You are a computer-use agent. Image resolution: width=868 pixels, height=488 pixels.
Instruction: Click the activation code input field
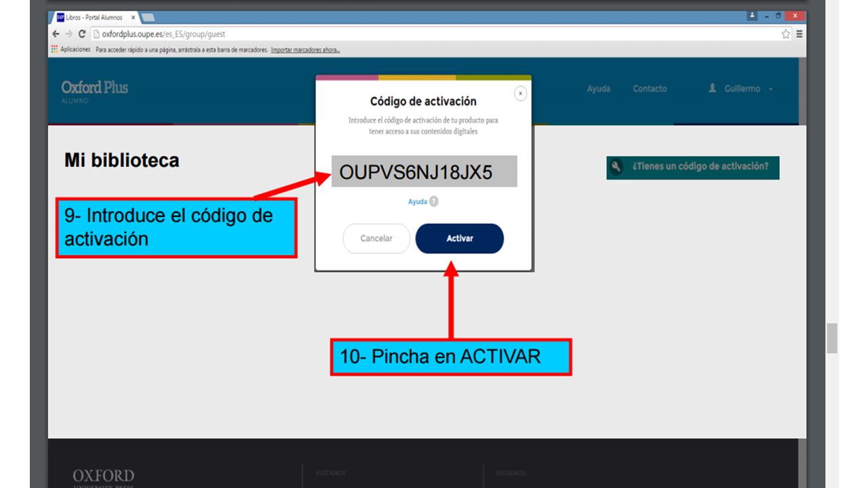[x=425, y=171]
